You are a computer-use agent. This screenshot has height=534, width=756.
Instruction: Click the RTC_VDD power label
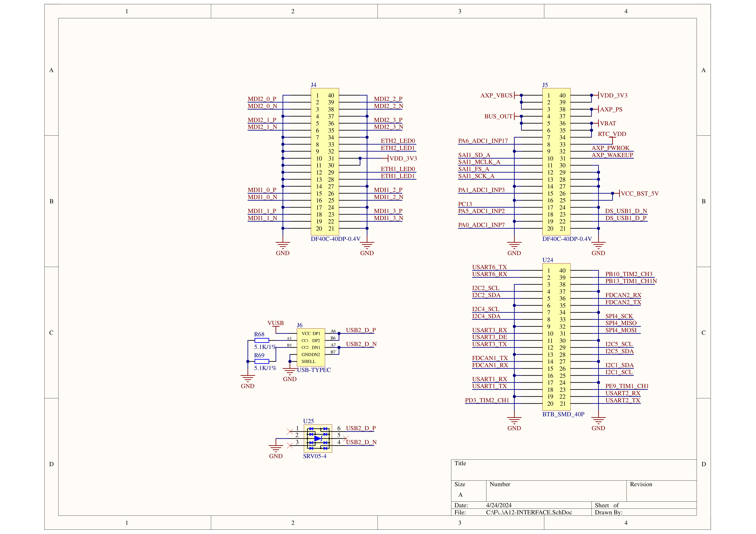pyautogui.click(x=612, y=134)
